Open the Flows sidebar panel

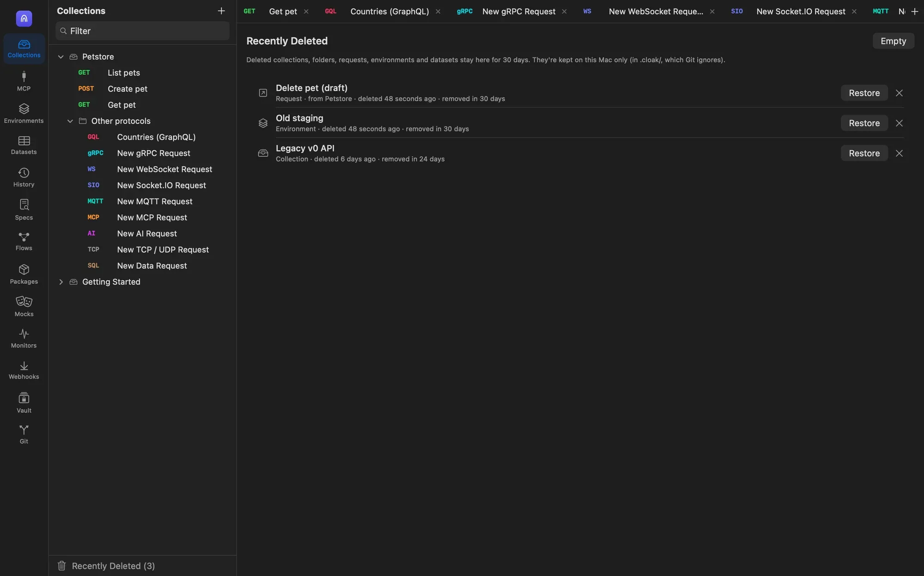[x=24, y=241]
